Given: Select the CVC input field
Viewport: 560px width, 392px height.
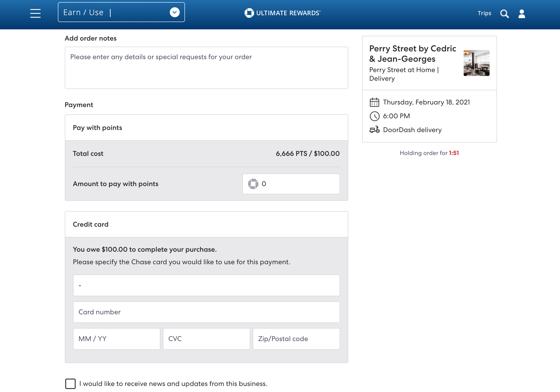Looking at the screenshot, I should pos(206,339).
